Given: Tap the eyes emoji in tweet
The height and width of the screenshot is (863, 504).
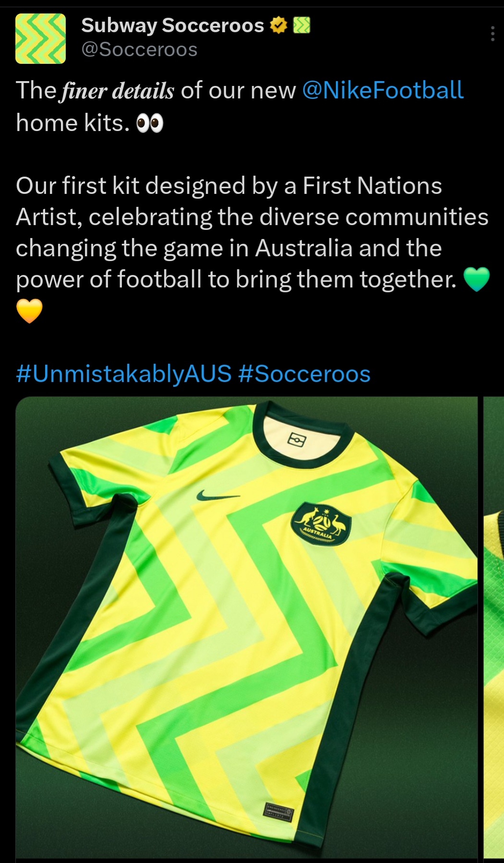Looking at the screenshot, I should [x=150, y=123].
